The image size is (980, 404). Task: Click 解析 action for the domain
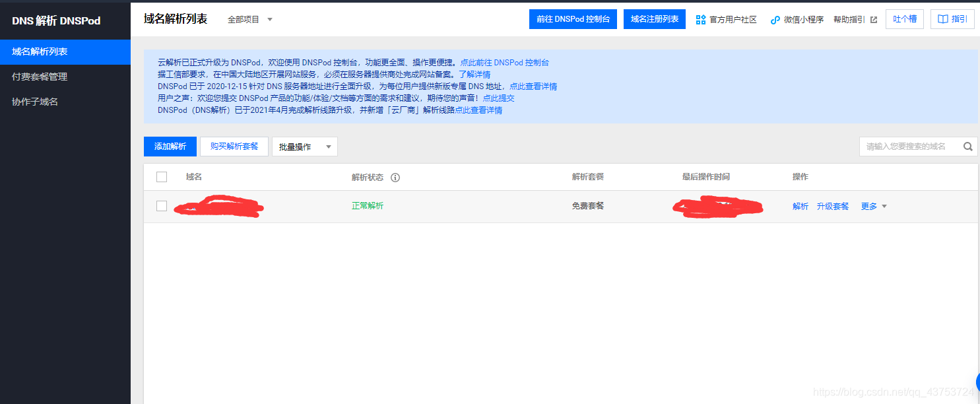[x=800, y=207]
